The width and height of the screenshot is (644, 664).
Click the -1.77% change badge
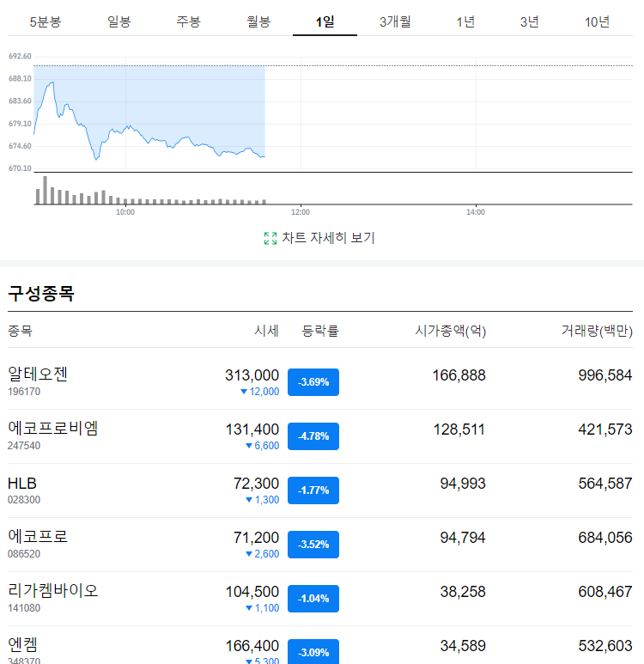[x=313, y=490]
